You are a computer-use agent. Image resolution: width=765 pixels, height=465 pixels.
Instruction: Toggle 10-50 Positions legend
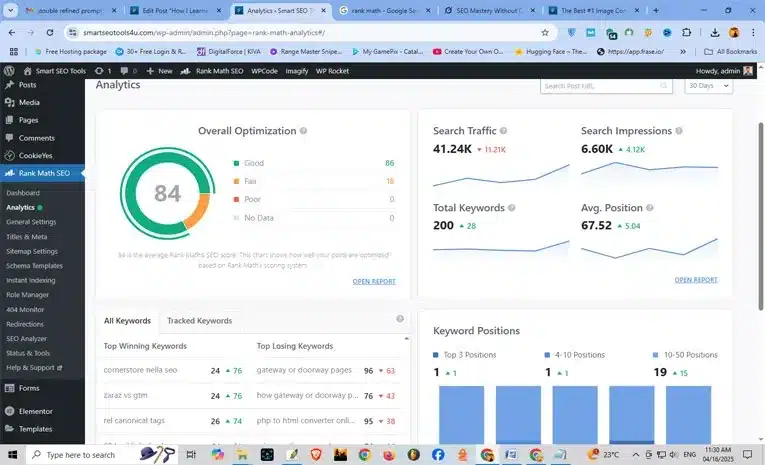pos(685,355)
